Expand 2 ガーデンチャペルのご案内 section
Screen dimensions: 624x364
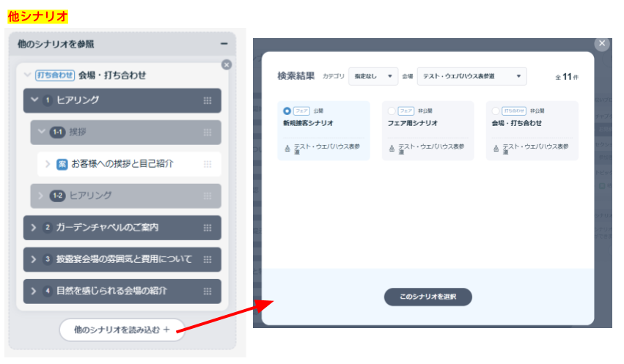(34, 228)
